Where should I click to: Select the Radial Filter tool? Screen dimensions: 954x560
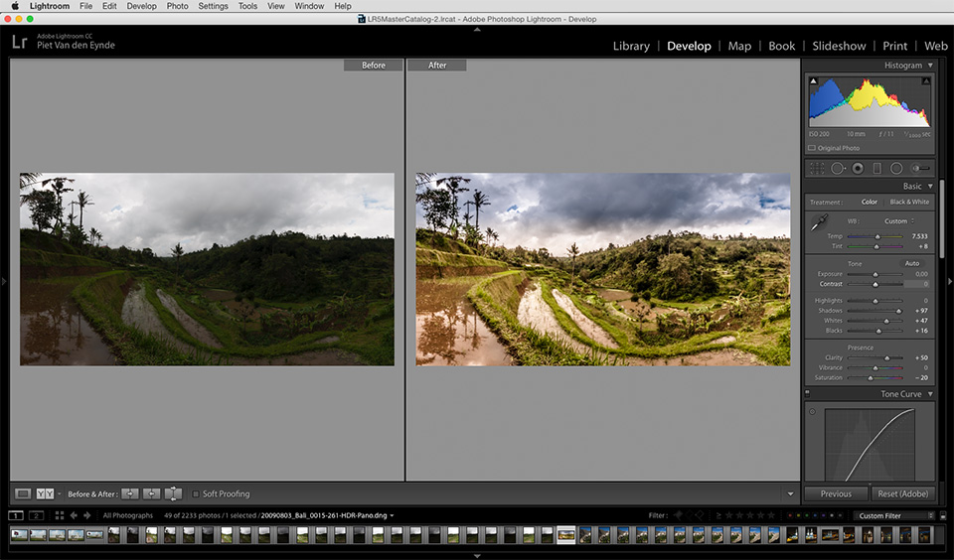(896, 169)
